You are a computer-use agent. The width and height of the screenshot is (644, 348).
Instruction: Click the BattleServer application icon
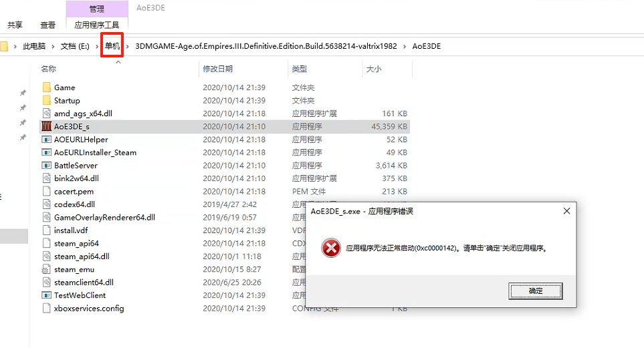tap(46, 166)
